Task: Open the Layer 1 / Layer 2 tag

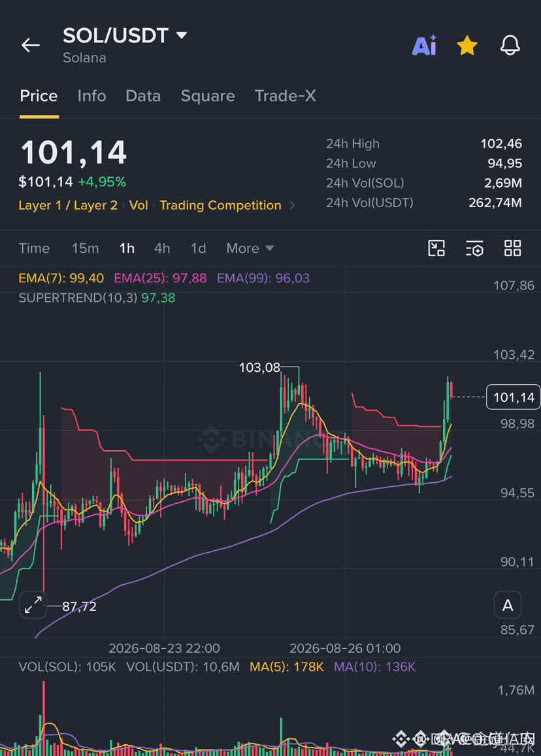Action: pyautogui.click(x=68, y=205)
